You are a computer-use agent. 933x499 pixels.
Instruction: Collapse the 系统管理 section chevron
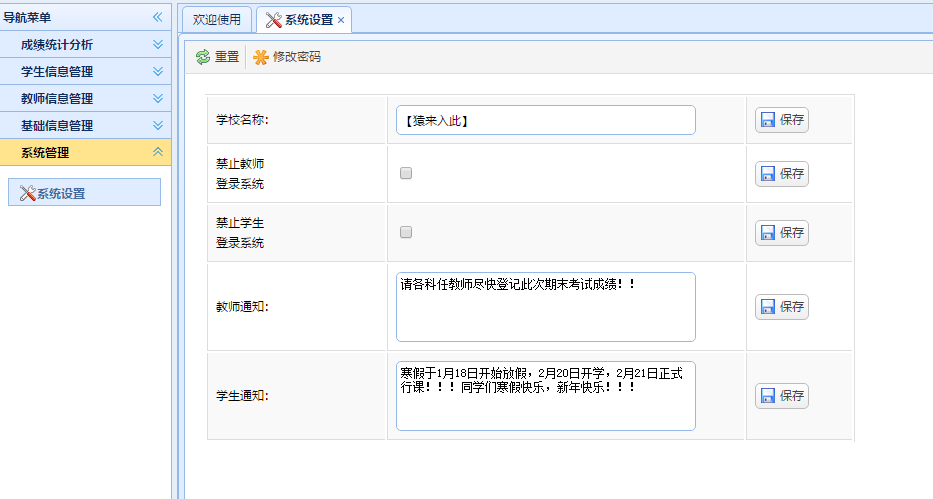pos(158,152)
